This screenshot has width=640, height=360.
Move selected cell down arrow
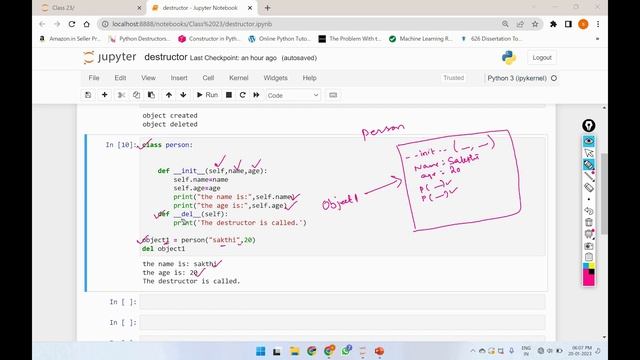(183, 95)
